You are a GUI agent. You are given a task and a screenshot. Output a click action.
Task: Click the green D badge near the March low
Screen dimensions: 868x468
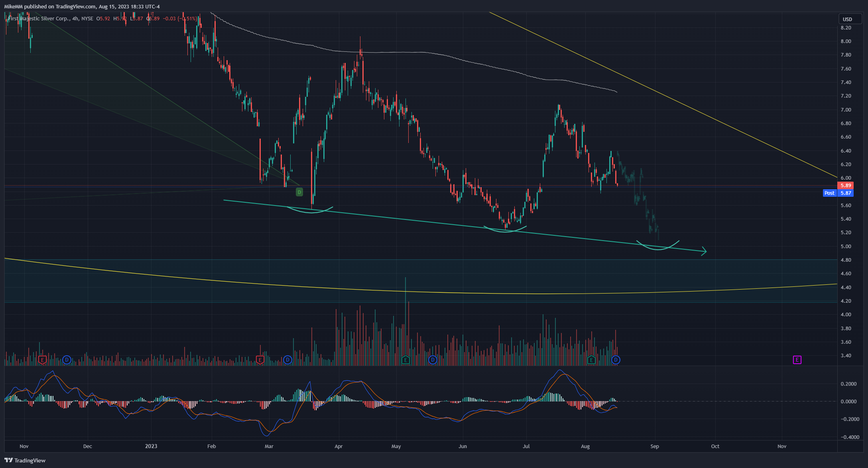click(x=299, y=192)
